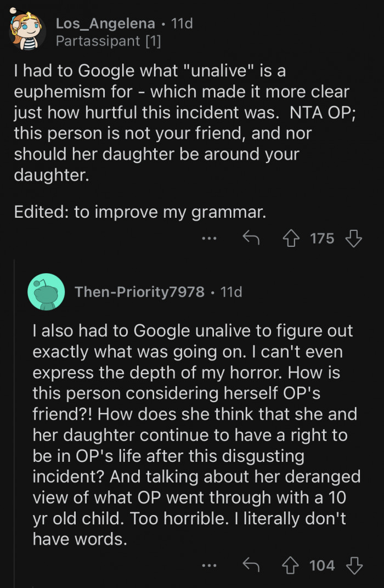Select the Partassipant [1] flair
Image resolution: width=384 pixels, height=588 pixels.
pos(108,42)
